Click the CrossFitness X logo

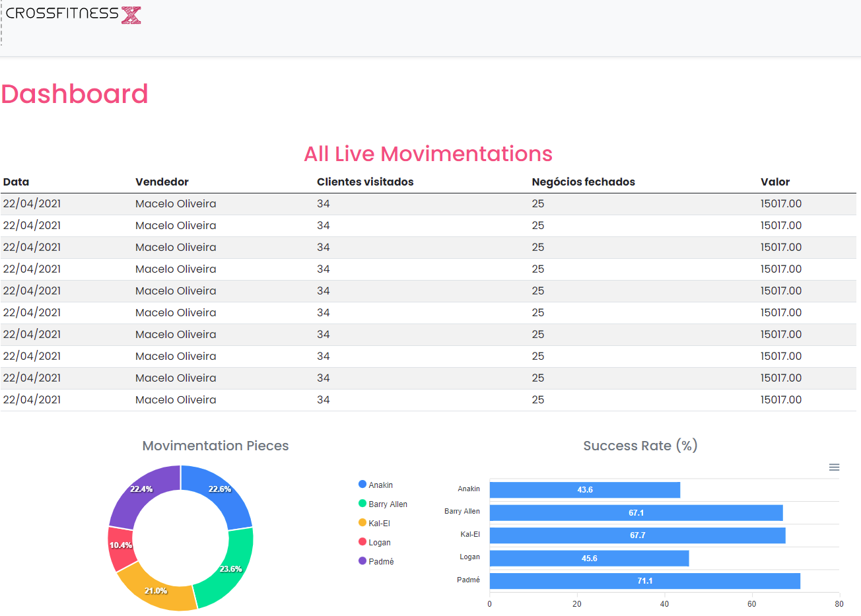click(73, 14)
